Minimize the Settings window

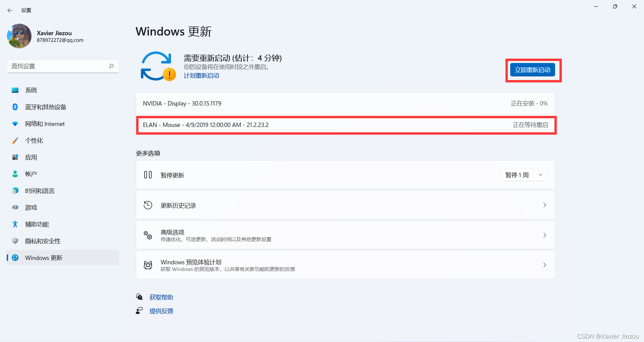tap(596, 7)
